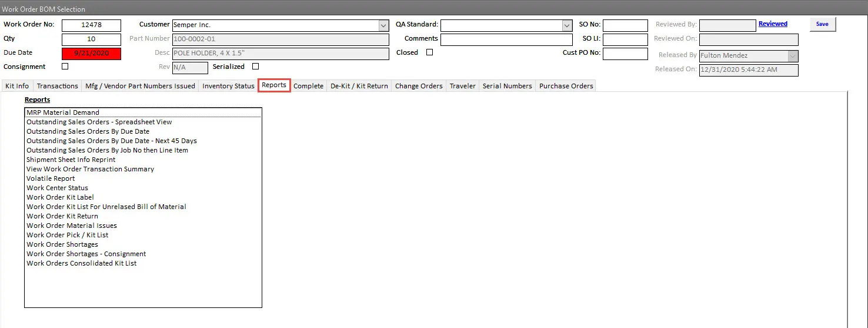Enable the Serialized checkbox
The width and height of the screenshot is (868, 328).
(255, 67)
